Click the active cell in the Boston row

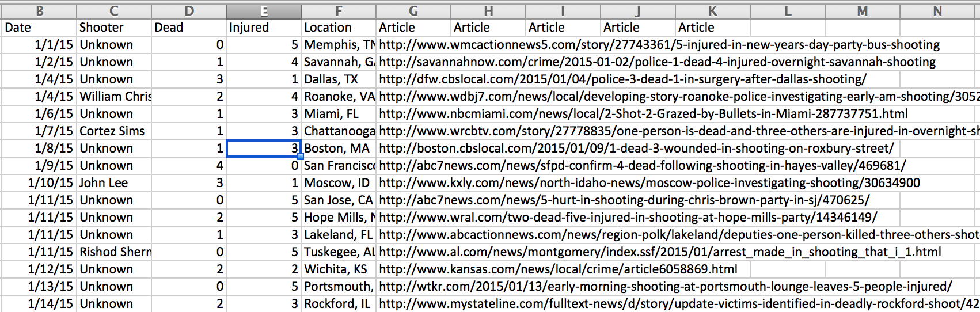[264, 149]
